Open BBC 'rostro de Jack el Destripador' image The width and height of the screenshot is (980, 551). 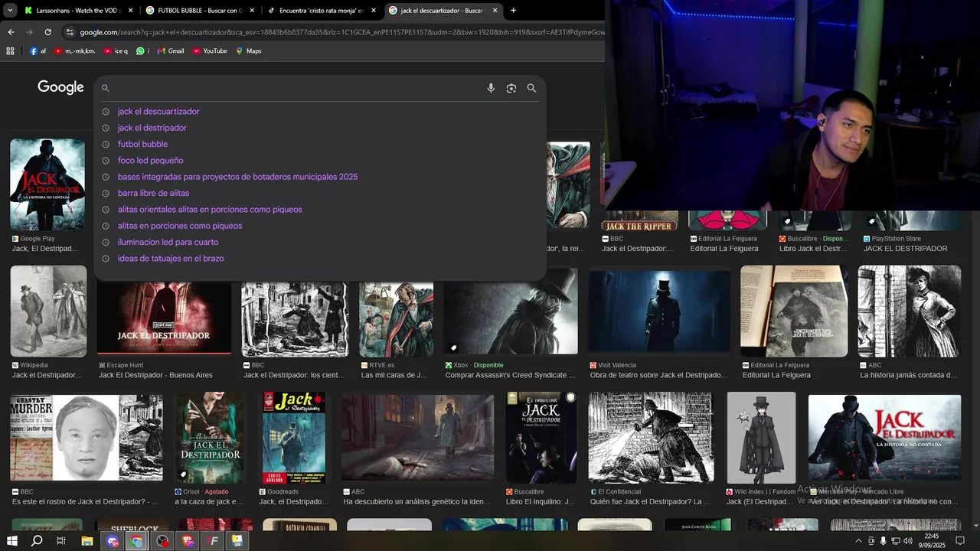[87, 438]
